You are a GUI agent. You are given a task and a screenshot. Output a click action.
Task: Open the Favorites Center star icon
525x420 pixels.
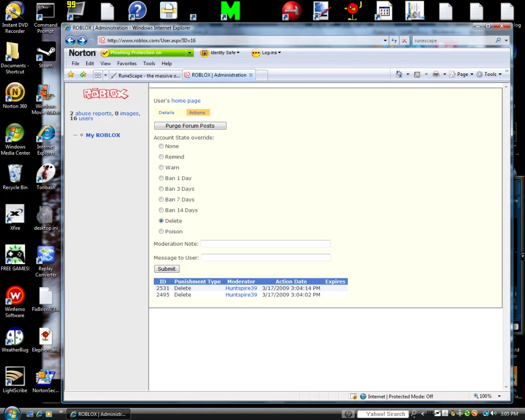pyautogui.click(x=71, y=74)
